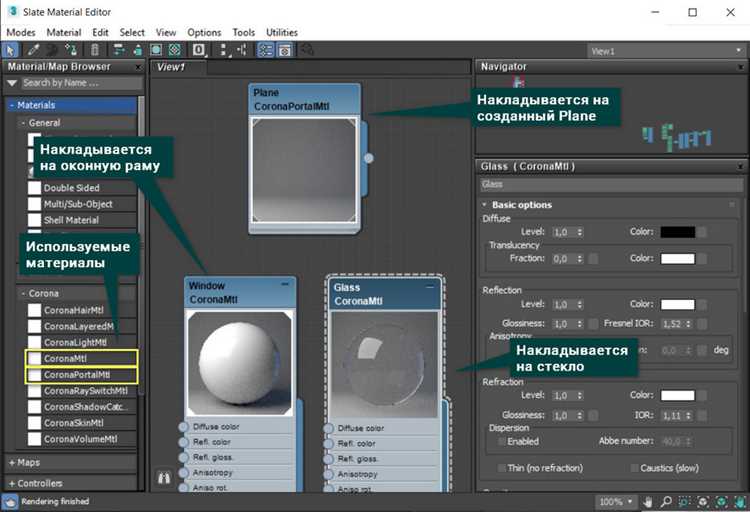
Task: Open the 100% zoom dropdown
Action: (616, 501)
